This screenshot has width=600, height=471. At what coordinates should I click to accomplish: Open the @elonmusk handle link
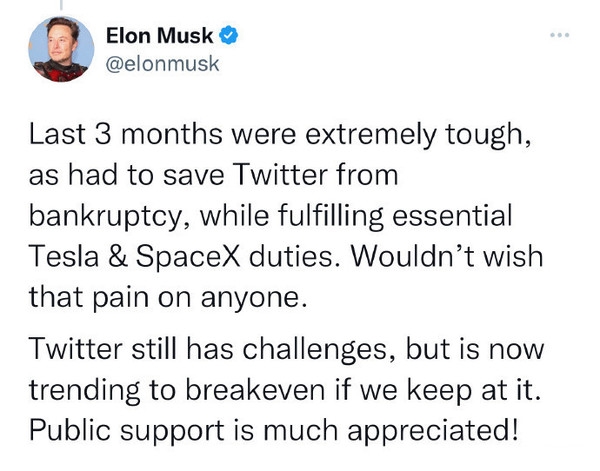click(x=162, y=63)
